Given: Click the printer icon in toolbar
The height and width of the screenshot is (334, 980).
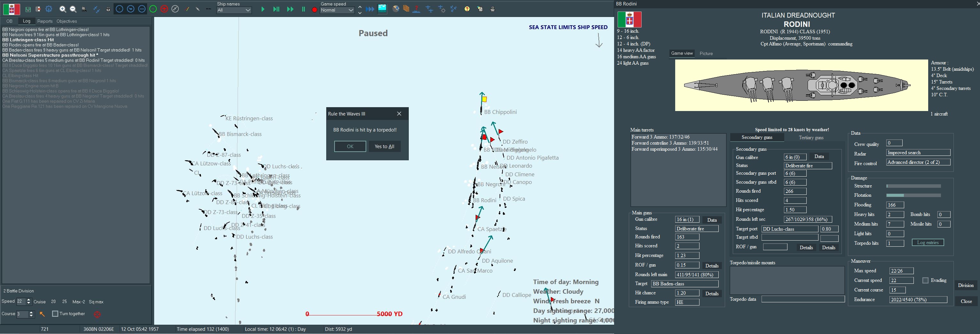Looking at the screenshot, I should pos(493,9).
